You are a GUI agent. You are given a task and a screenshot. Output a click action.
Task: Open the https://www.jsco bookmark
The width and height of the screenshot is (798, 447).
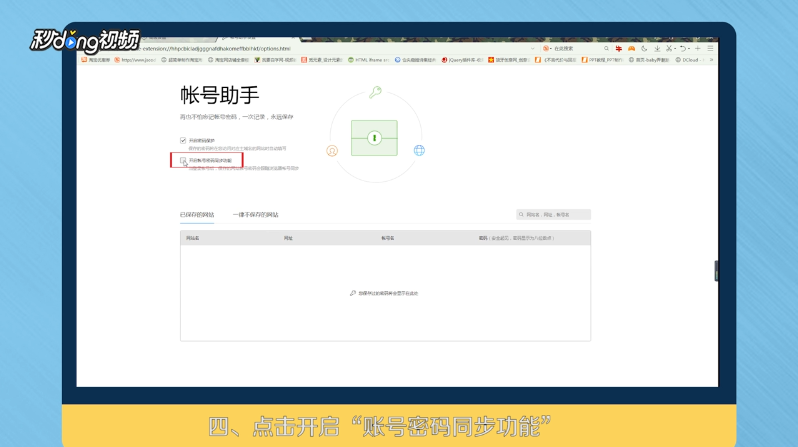tap(135, 60)
